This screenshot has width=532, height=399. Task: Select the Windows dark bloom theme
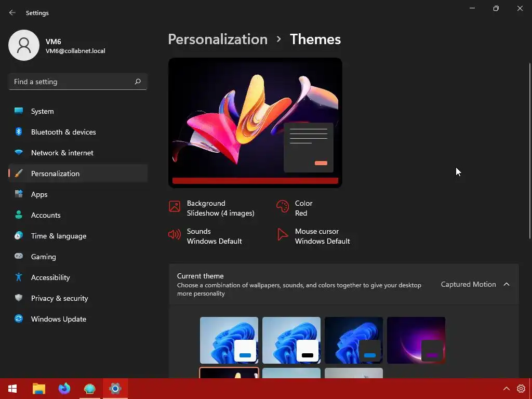coord(354,340)
